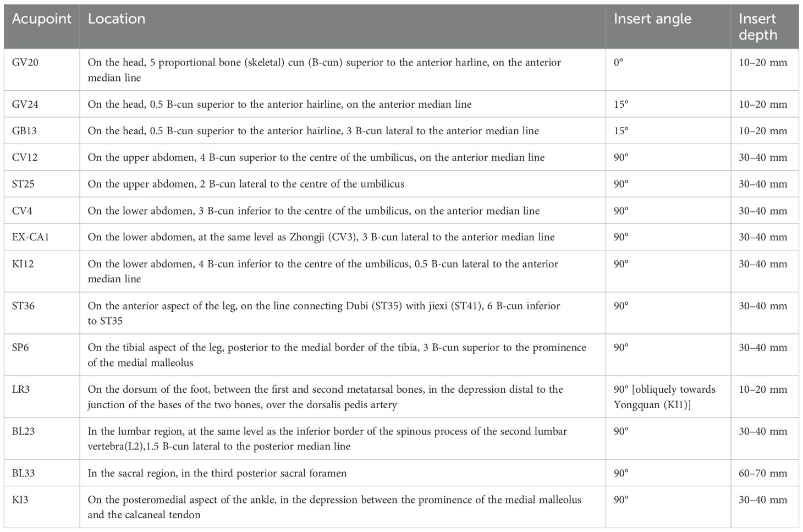Viewport: 803px width, 532px height.
Task: Click the Location column header
Action: (x=117, y=19)
